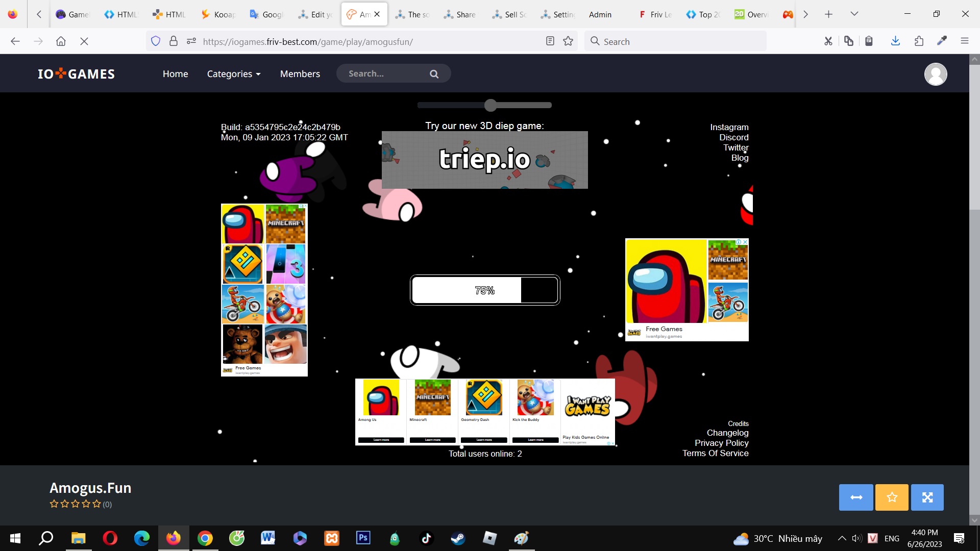Screen dimensions: 980x551
Task: Open the user profile avatar icon
Action: pos(936,74)
